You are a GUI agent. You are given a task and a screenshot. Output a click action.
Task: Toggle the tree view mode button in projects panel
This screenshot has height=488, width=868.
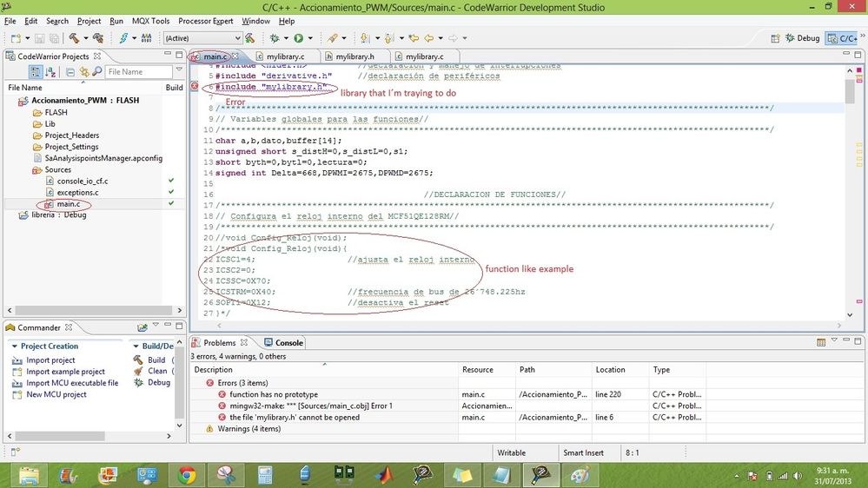[x=36, y=72]
